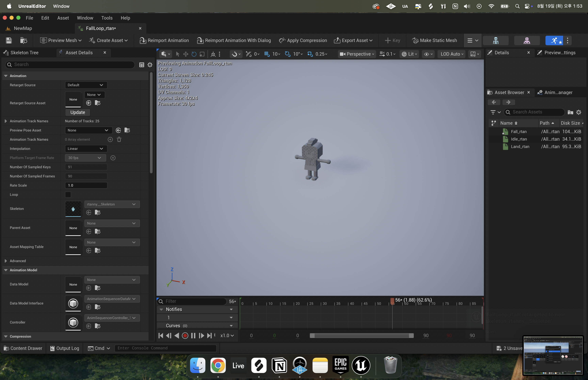This screenshot has height=380, width=588.
Task: Click Make Static Mesh button
Action: click(434, 40)
